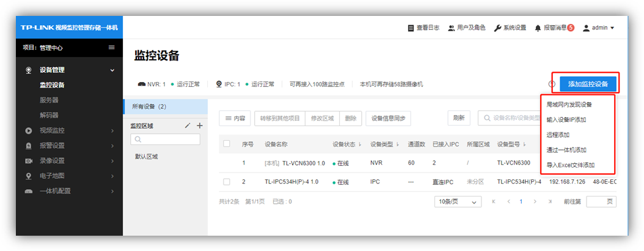Focus the 监控区域 search input
644x251 pixels.
[165, 140]
